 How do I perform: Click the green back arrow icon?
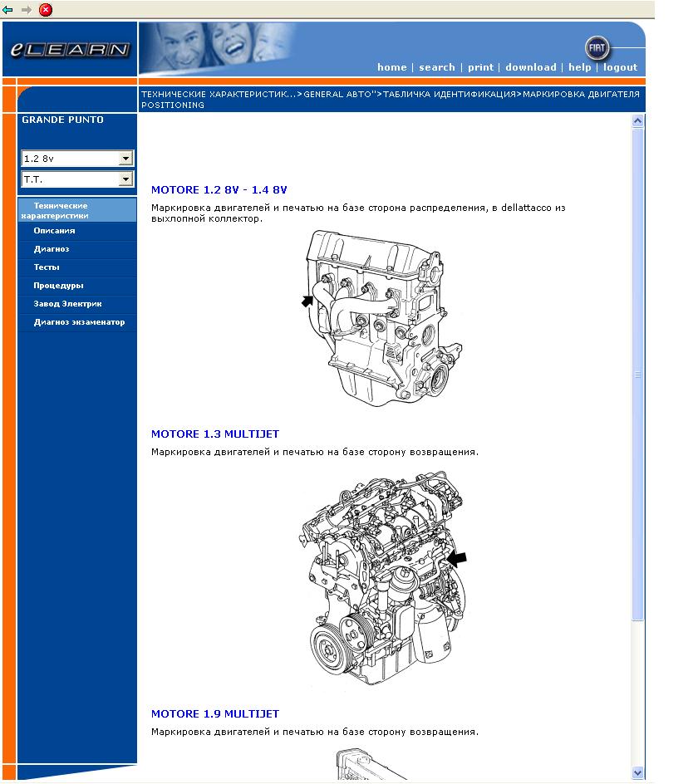coord(8,10)
